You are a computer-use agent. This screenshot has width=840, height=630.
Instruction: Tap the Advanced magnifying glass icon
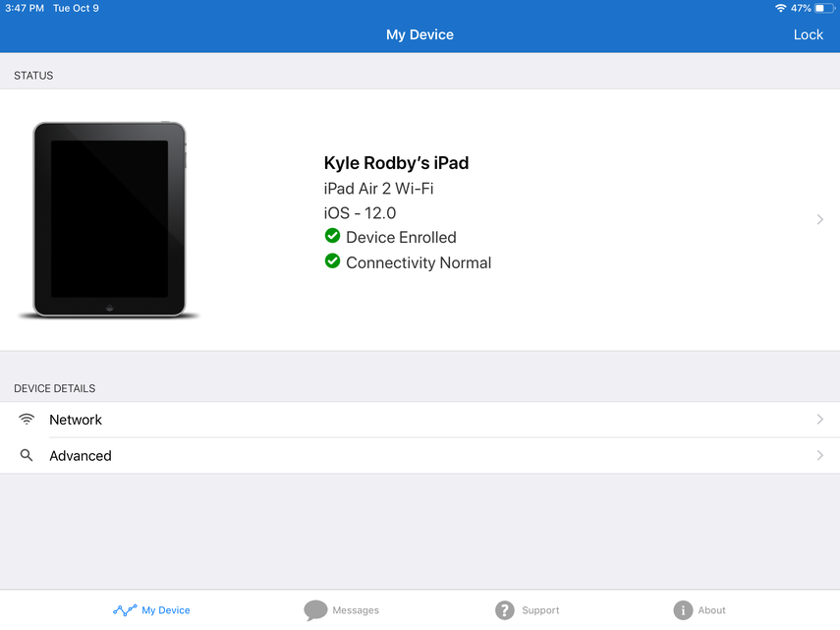click(x=27, y=456)
